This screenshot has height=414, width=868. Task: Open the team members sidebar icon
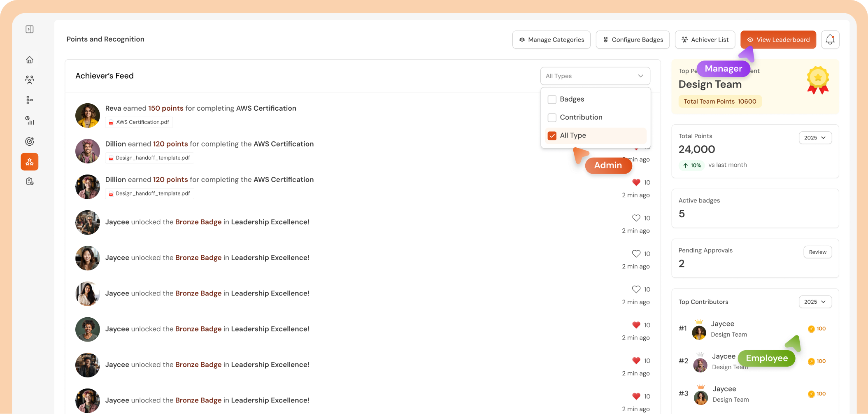(30, 80)
